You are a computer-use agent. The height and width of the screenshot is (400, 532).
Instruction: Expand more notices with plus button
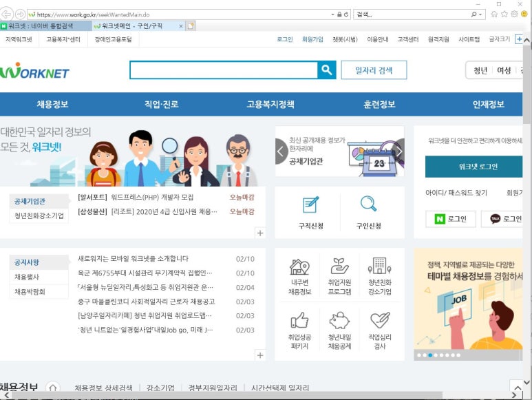(260, 355)
